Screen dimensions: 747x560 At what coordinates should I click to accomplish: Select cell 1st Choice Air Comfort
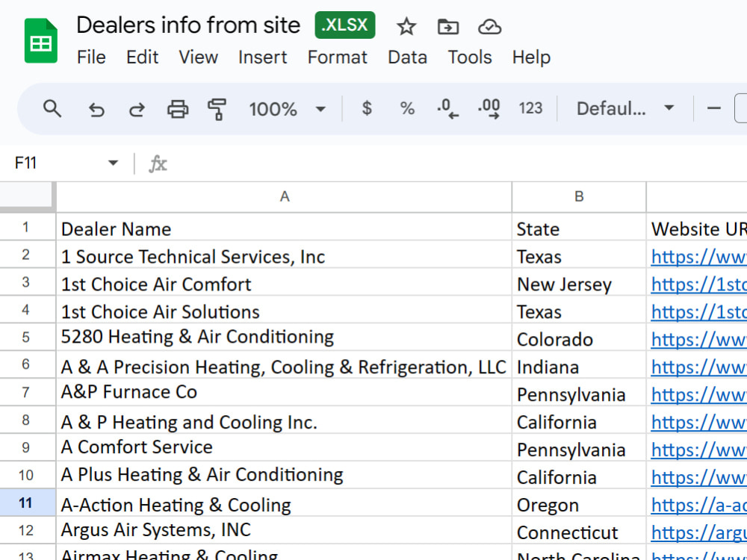tap(285, 282)
